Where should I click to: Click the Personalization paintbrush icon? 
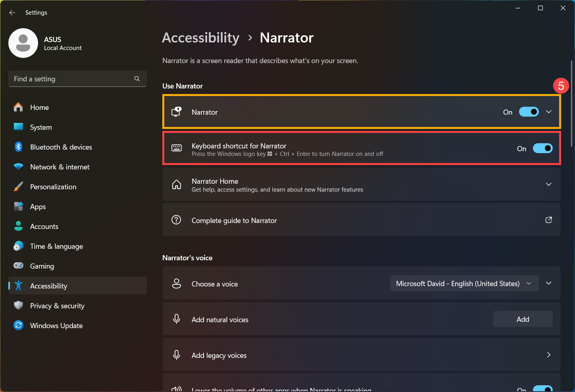(18, 186)
